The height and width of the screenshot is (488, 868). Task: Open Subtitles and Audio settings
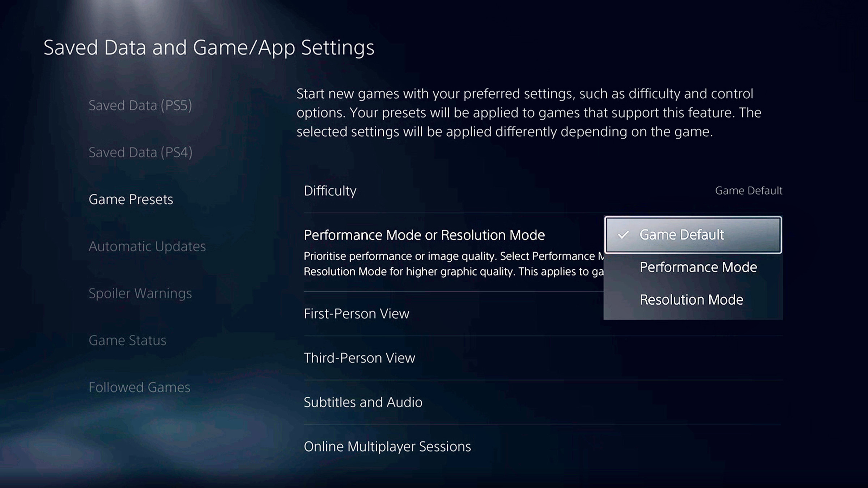(363, 402)
